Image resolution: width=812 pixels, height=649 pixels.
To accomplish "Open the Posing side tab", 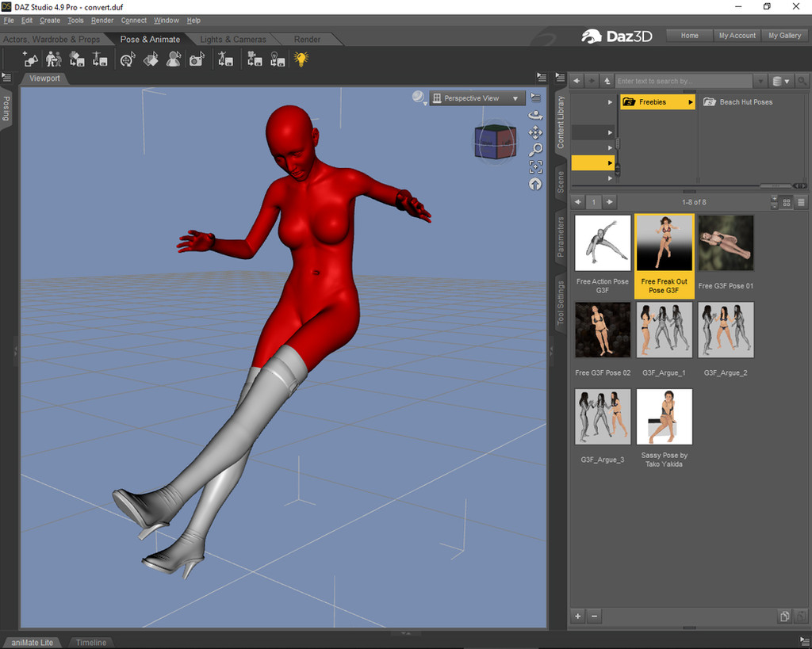I will [x=6, y=108].
